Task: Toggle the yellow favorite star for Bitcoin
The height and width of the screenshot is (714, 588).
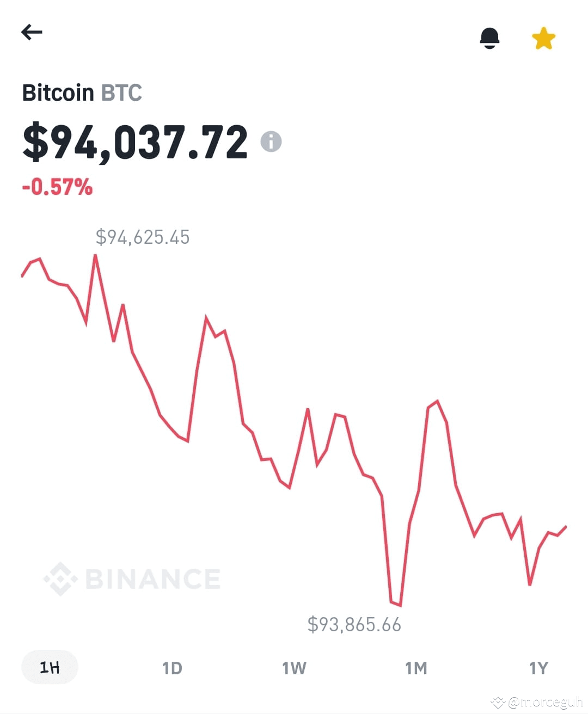Action: [543, 37]
